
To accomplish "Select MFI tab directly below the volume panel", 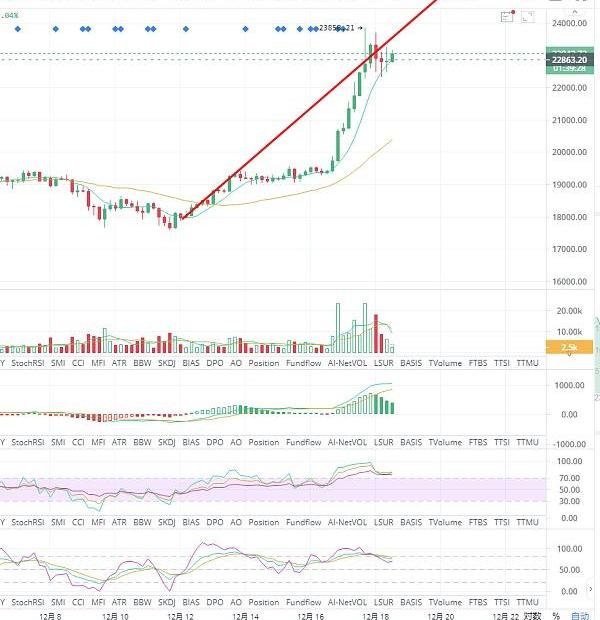I will pyautogui.click(x=98, y=363).
